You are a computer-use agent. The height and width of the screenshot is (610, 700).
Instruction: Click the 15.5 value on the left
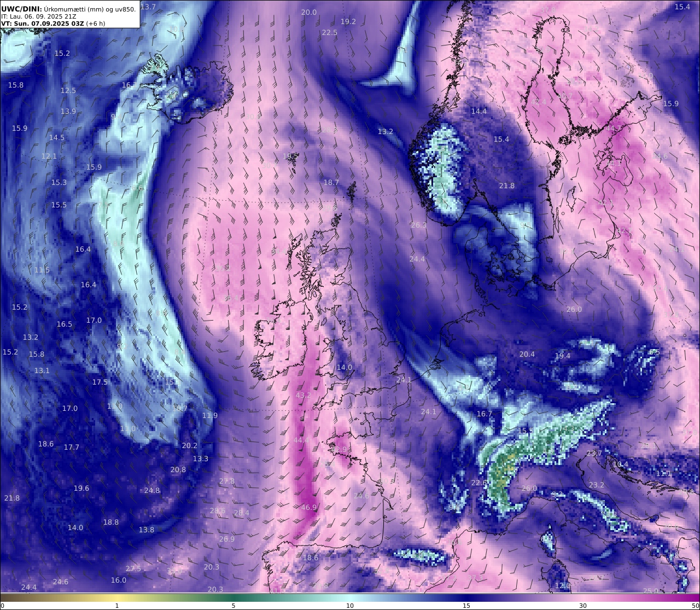click(59, 205)
